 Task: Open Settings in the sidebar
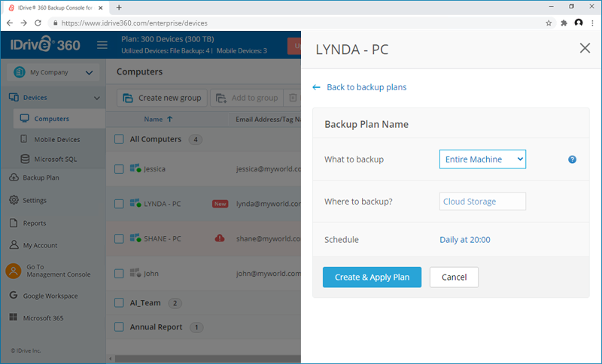(x=35, y=200)
